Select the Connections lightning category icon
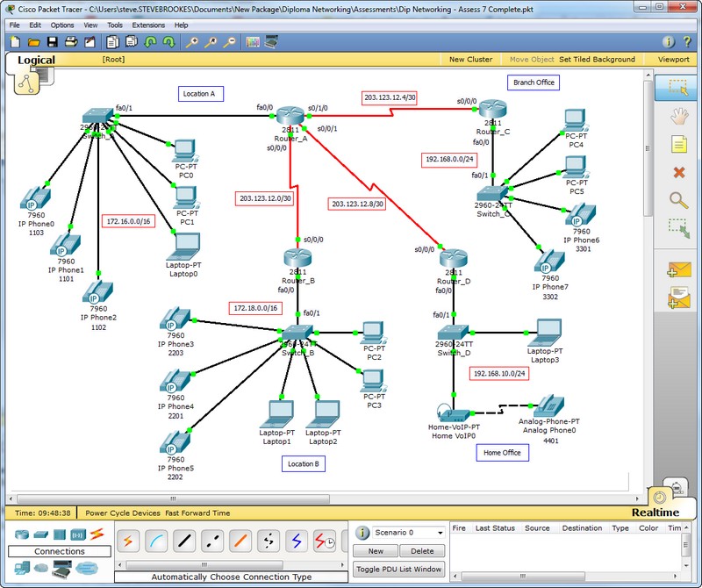 click(97, 534)
